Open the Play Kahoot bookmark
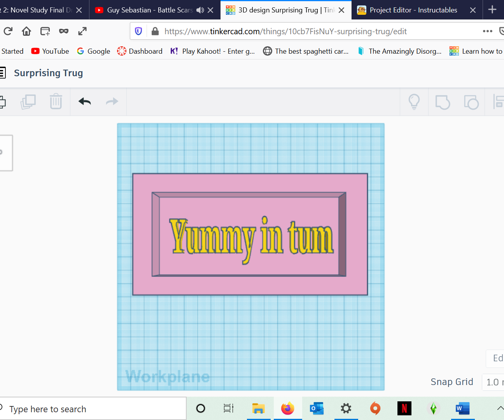This screenshot has height=420, width=504. click(x=212, y=51)
